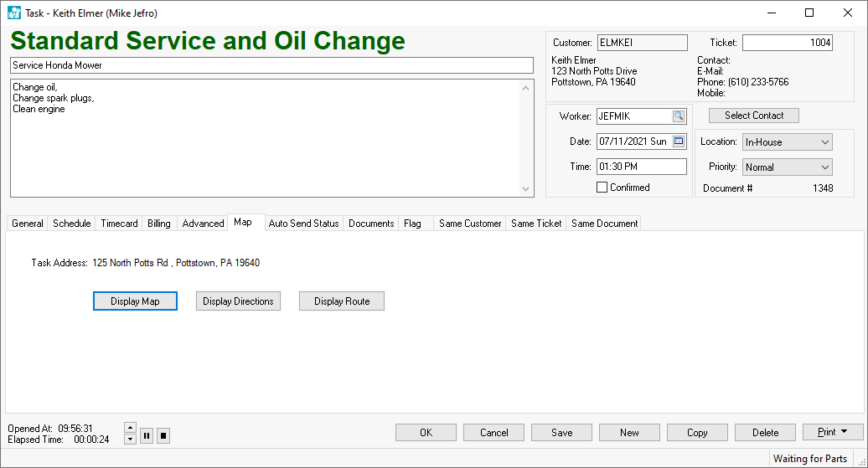
Task: Save the task with Save button
Action: click(561, 432)
